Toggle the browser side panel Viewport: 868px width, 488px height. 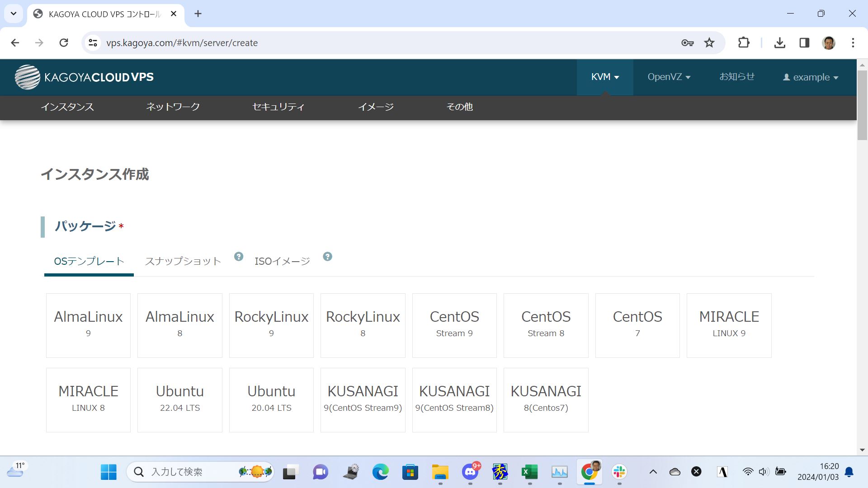pos(804,43)
